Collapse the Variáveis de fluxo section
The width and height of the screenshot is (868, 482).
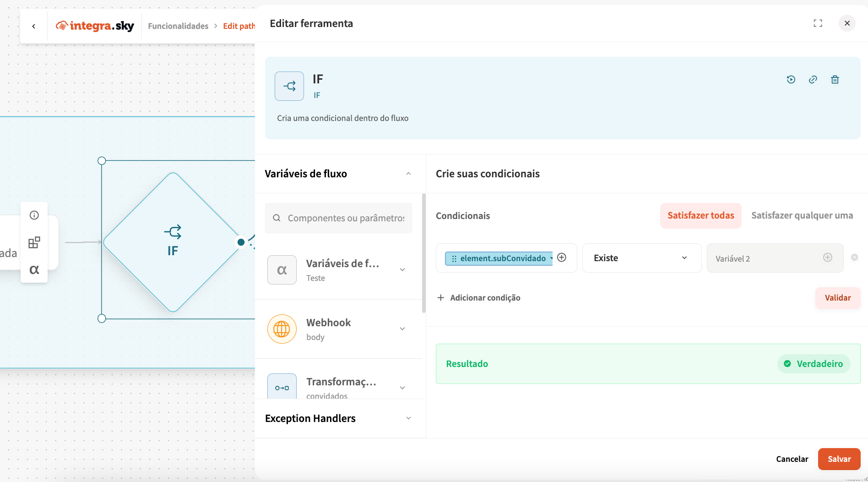[408, 174]
